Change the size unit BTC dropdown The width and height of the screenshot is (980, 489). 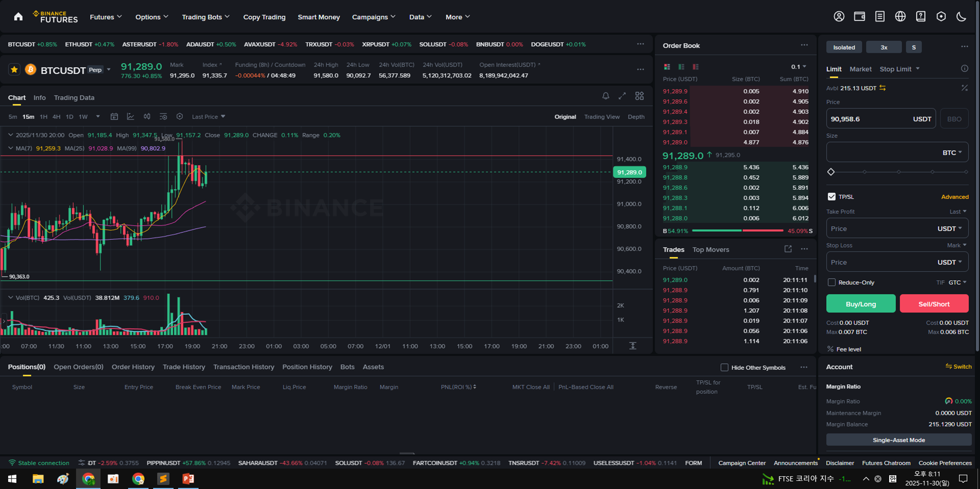coord(952,152)
